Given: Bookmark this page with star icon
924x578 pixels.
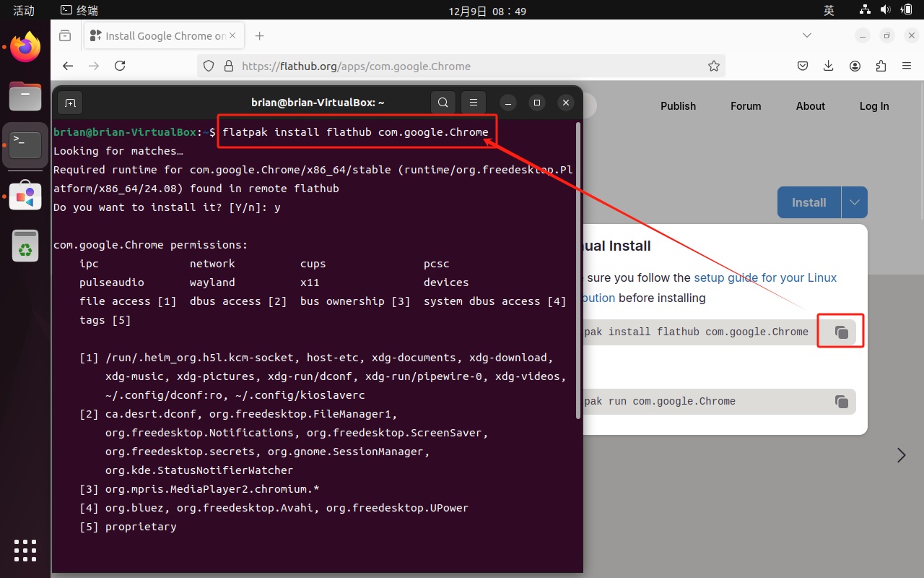Looking at the screenshot, I should point(714,66).
